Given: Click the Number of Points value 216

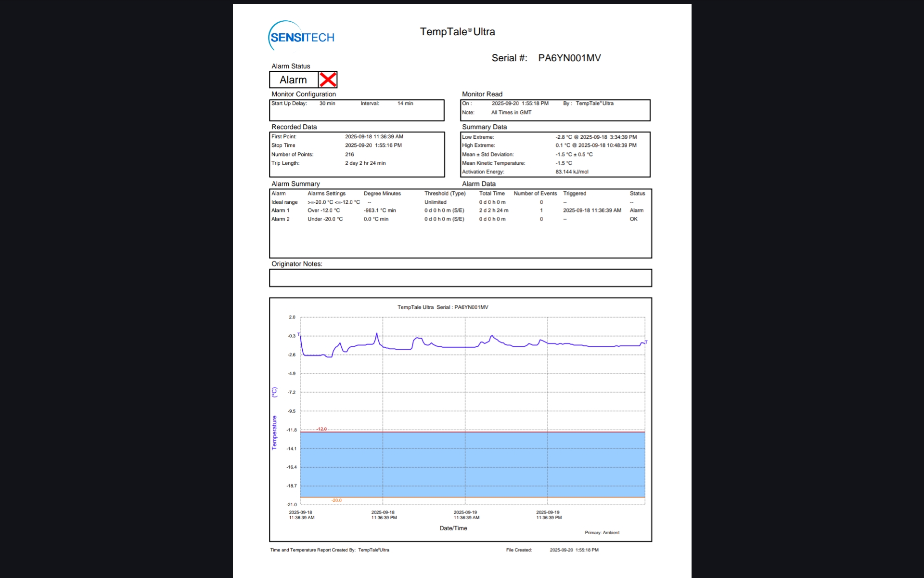Looking at the screenshot, I should (x=349, y=155).
